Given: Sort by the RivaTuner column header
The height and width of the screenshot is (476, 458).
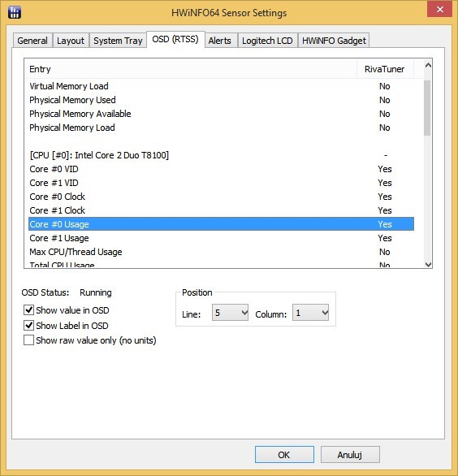Looking at the screenshot, I should (385, 69).
